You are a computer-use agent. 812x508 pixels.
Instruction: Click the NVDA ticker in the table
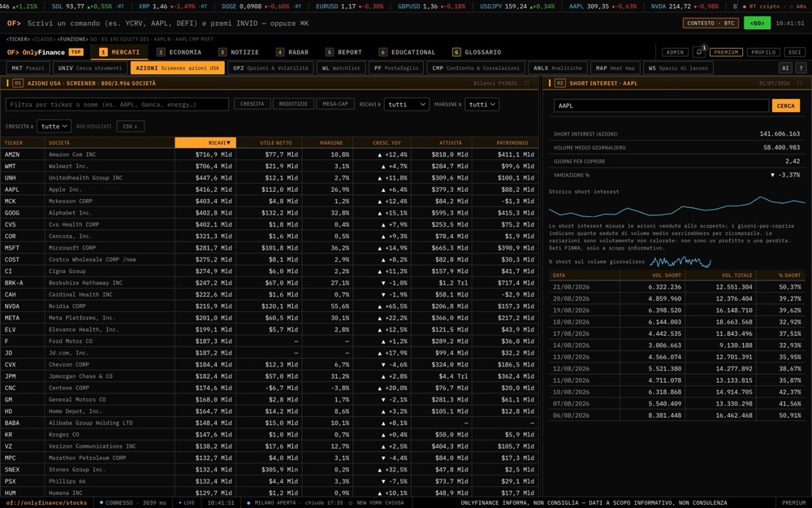point(12,306)
